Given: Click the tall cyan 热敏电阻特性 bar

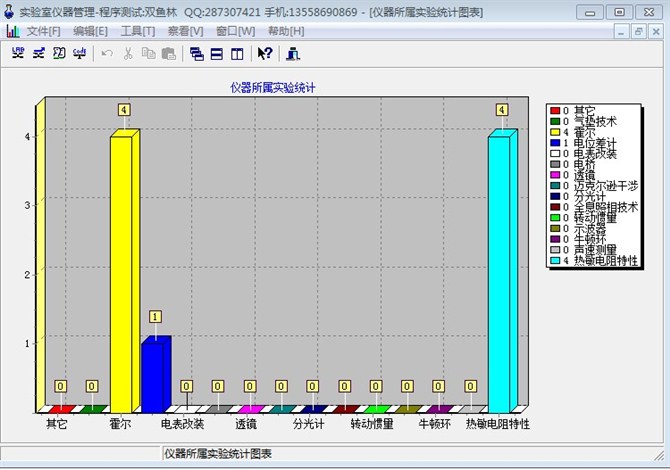Looking at the screenshot, I should [502, 271].
